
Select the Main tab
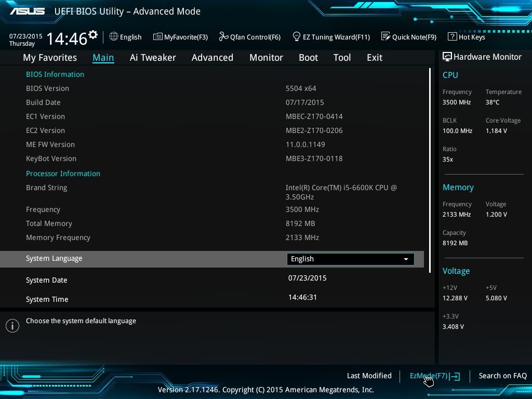pos(103,58)
